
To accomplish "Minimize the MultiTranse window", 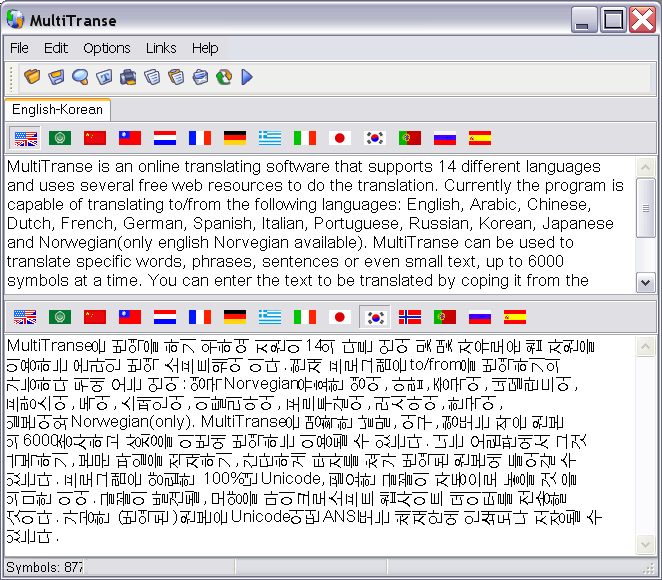I will [584, 19].
